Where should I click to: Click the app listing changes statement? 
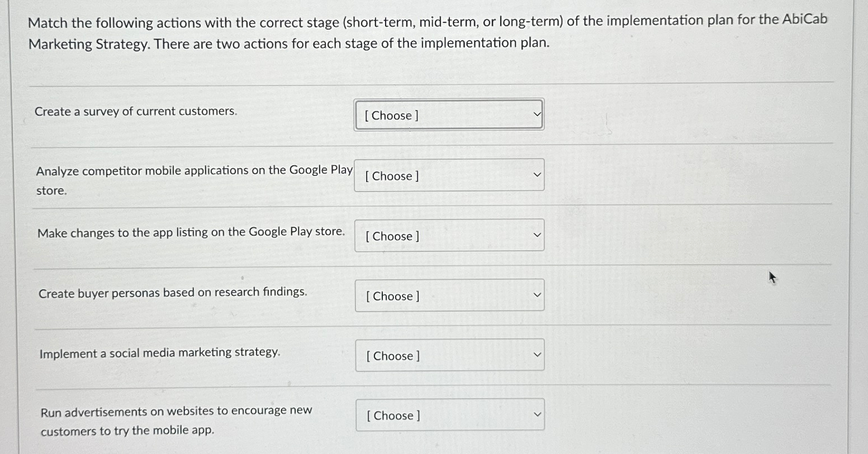[190, 232]
